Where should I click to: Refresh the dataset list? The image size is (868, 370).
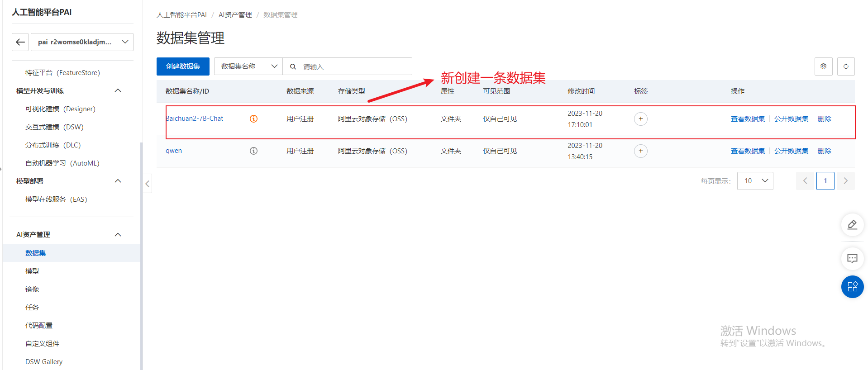845,66
